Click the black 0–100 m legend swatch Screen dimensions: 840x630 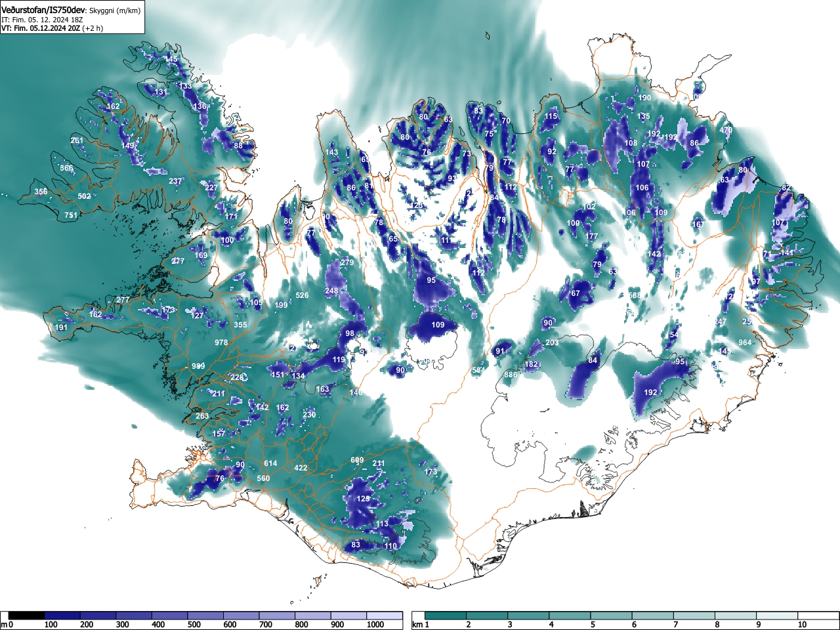coord(27,616)
